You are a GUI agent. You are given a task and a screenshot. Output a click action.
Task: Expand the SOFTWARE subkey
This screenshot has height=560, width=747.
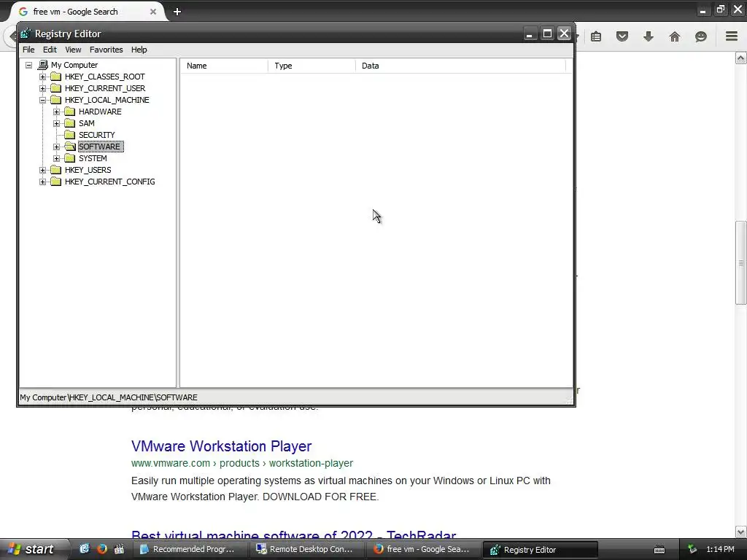pos(56,147)
